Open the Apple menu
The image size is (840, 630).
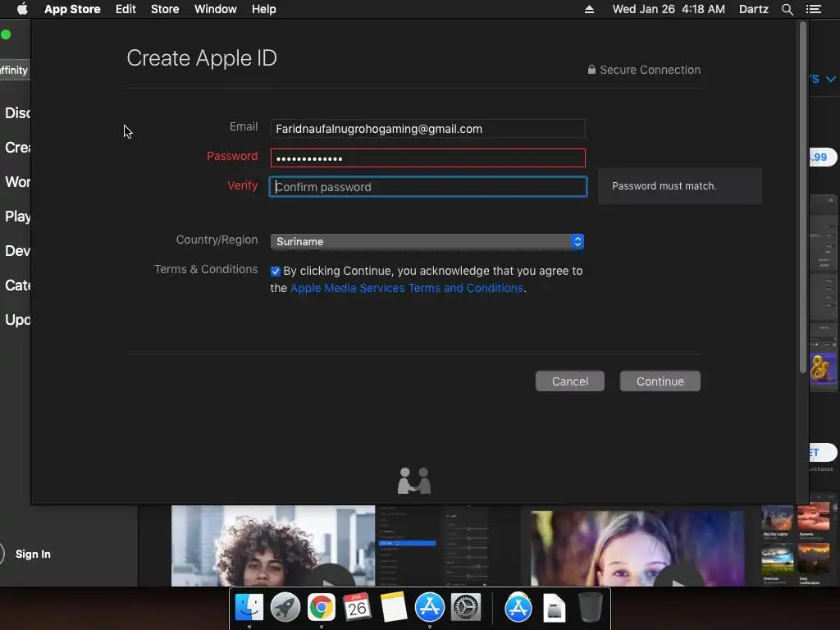click(x=22, y=9)
